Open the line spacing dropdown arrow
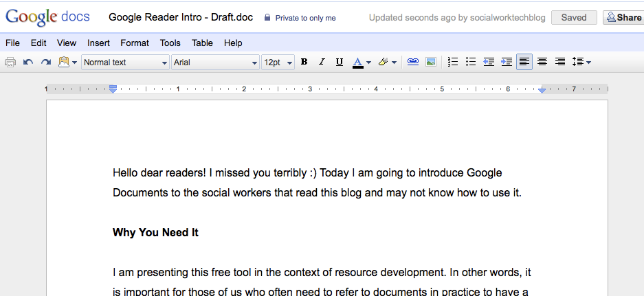The height and width of the screenshot is (296, 644). [x=588, y=62]
